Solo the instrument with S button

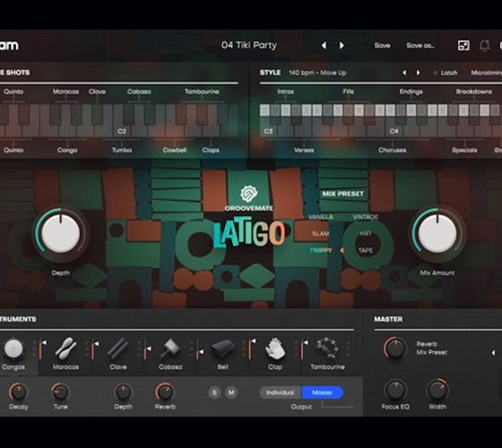point(214,392)
